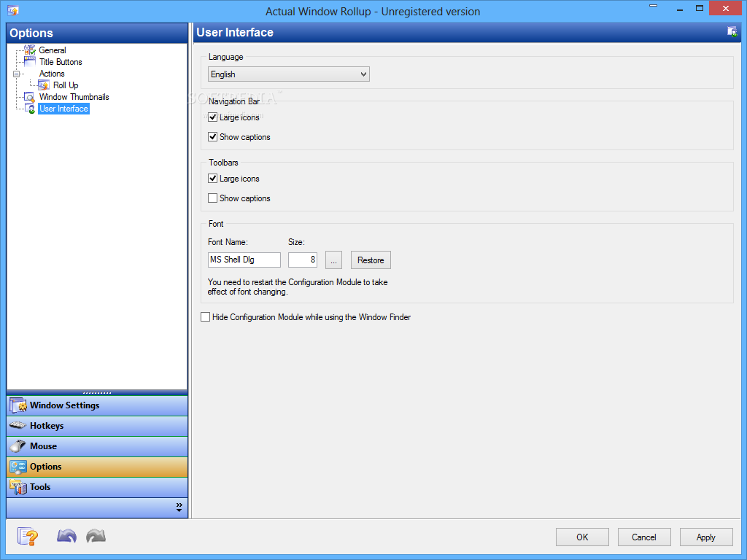Open the Hotkeys section
The width and height of the screenshot is (747, 560).
click(97, 426)
